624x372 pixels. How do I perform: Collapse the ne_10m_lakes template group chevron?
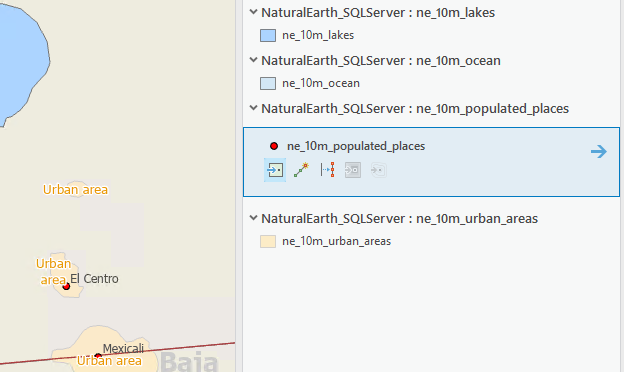tap(253, 12)
